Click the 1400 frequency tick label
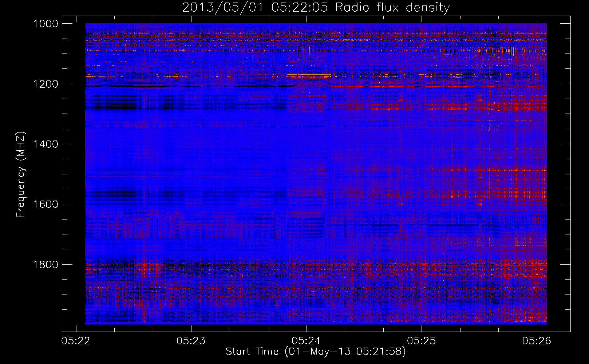The image size is (589, 364). 46,144
